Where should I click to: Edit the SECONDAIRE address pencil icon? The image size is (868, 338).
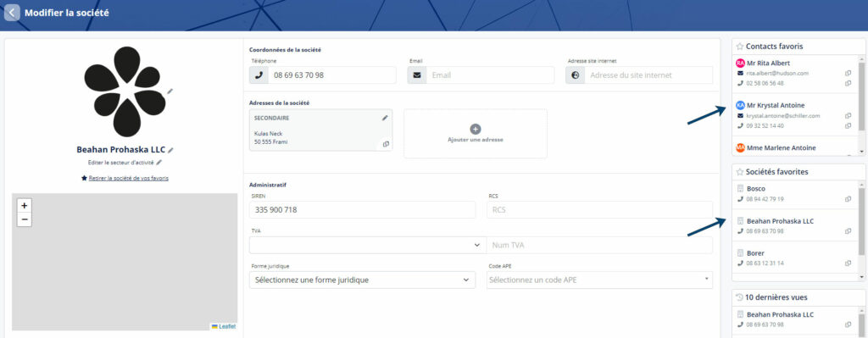click(385, 118)
